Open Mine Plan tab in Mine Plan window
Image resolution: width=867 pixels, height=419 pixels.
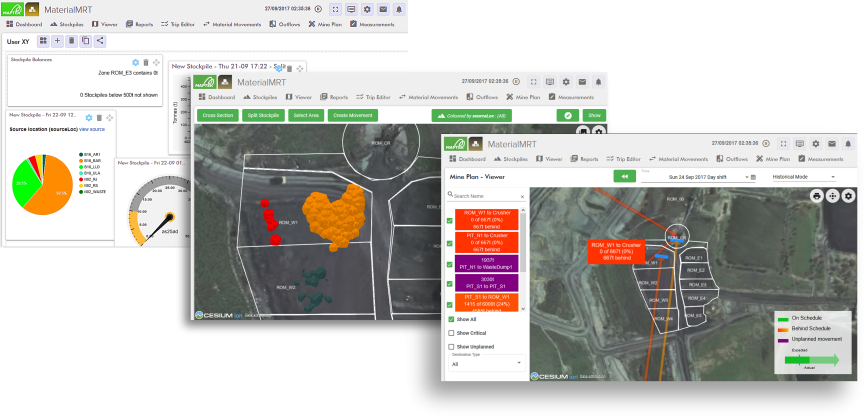(773, 159)
